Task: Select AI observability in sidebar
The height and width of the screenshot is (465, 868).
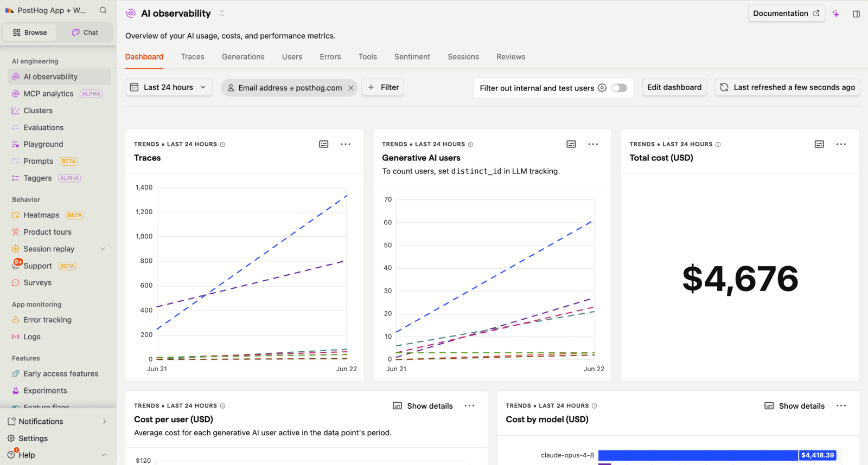Action: pyautogui.click(x=60, y=77)
